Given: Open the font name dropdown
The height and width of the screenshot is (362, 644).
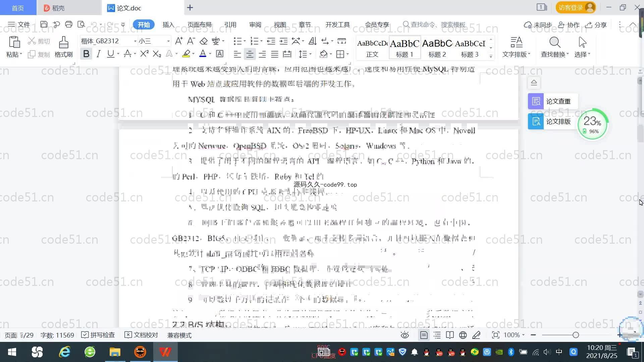Looking at the screenshot, I should click(x=135, y=41).
